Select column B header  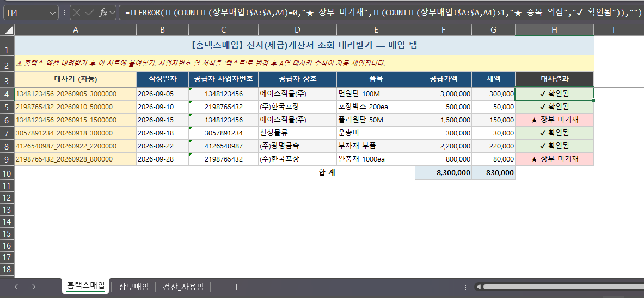(x=163, y=29)
